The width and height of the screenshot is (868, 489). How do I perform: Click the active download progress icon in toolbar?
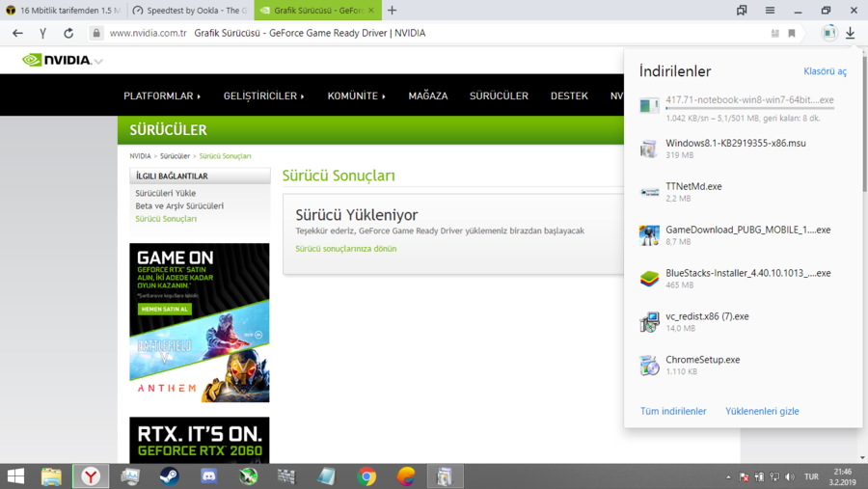(x=828, y=33)
